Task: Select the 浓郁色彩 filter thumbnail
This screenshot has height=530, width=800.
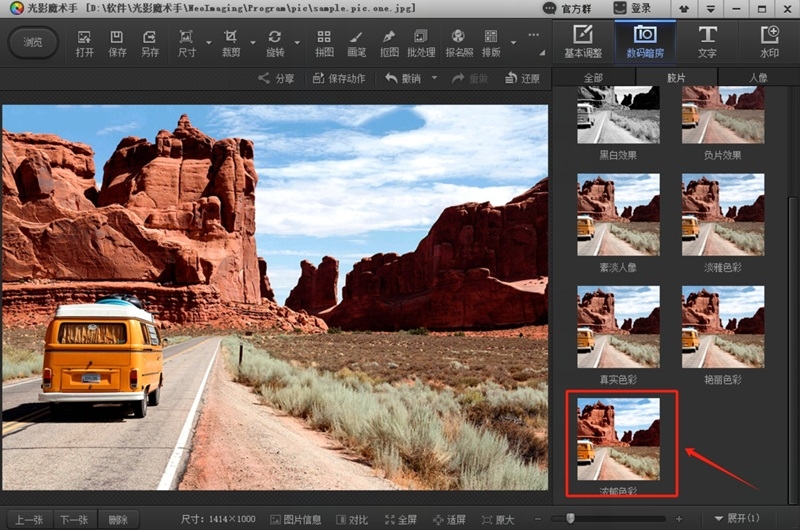Action: tap(618, 438)
